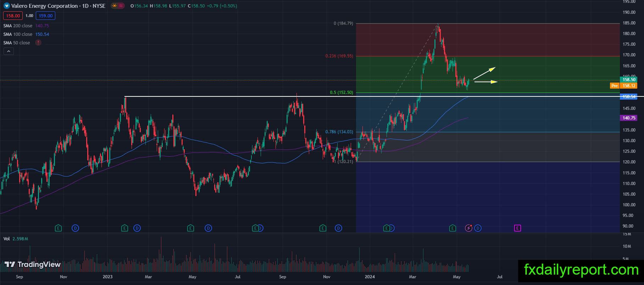Open the October 2022 earnings marker
The height and width of the screenshot is (285, 644).
pyautogui.click(x=58, y=228)
